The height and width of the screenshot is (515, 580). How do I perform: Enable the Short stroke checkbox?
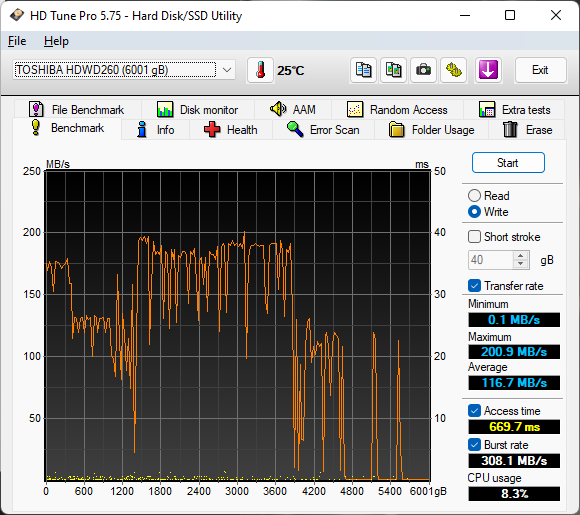point(474,236)
